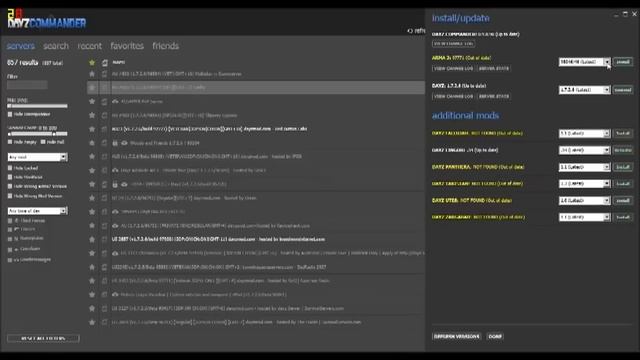
Task: Enable Hide wrong ARMA2 version checkbox
Action: (x=10, y=187)
